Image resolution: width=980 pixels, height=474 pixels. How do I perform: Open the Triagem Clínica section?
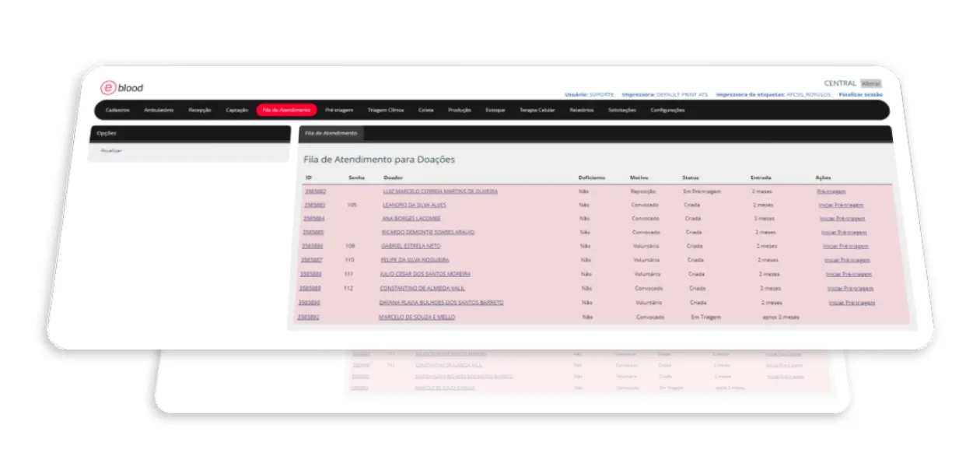click(x=386, y=110)
